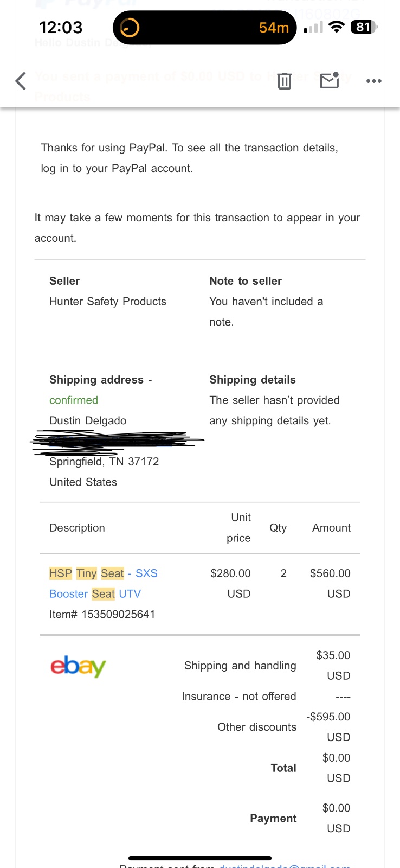Tap the orange timer icon in Dynamic Island

(130, 27)
